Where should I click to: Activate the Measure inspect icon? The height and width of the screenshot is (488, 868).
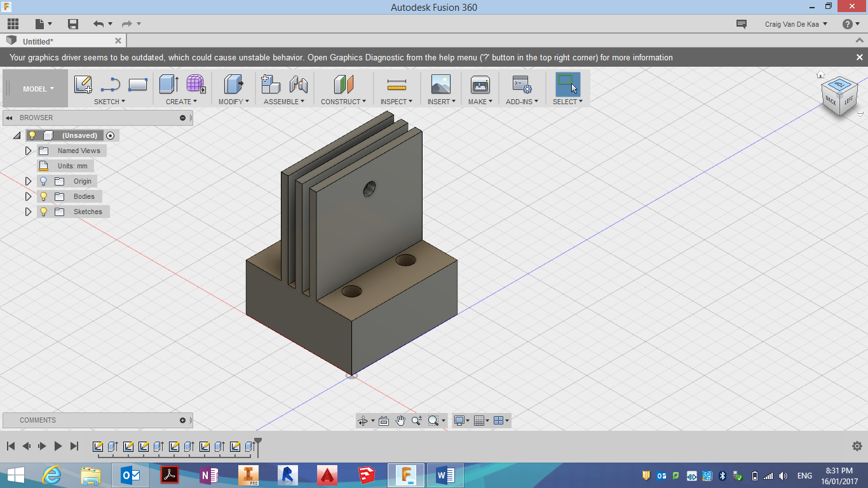coord(397,85)
